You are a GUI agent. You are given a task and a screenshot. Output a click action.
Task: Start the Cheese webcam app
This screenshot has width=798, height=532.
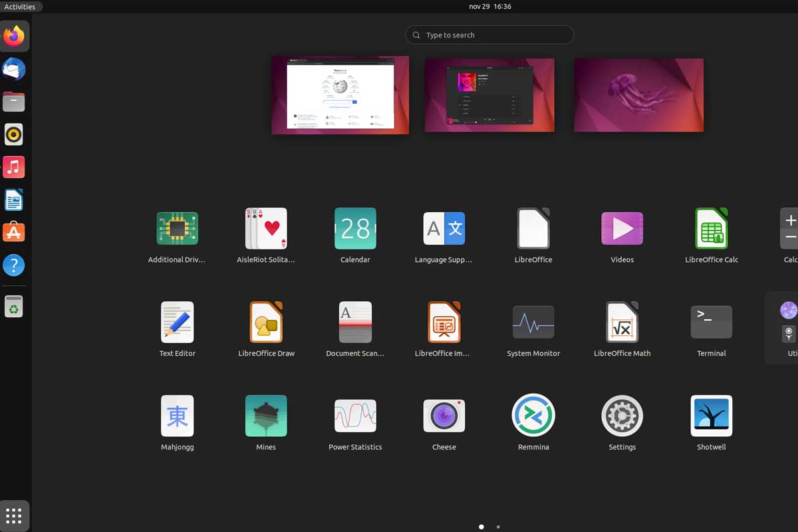click(x=444, y=415)
